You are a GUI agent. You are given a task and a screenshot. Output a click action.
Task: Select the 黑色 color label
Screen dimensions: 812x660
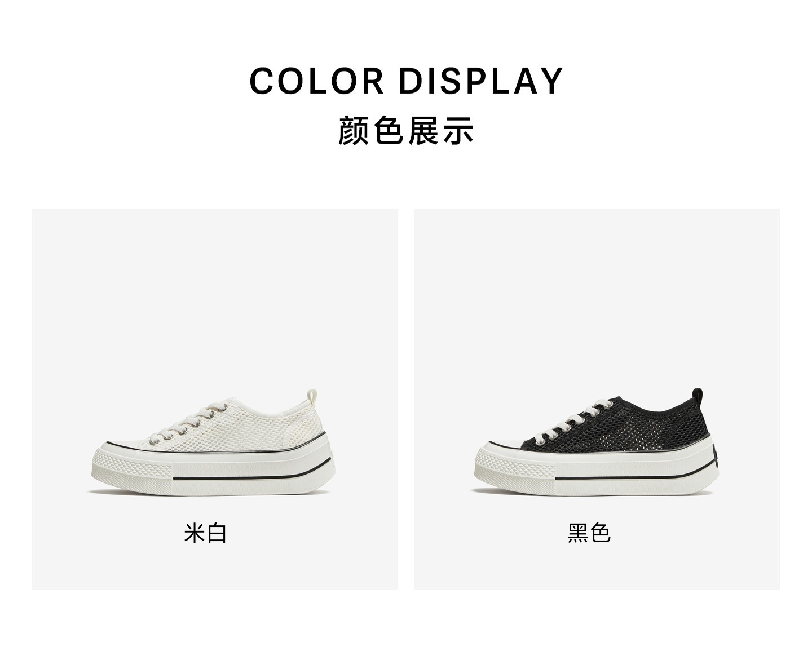point(589,533)
